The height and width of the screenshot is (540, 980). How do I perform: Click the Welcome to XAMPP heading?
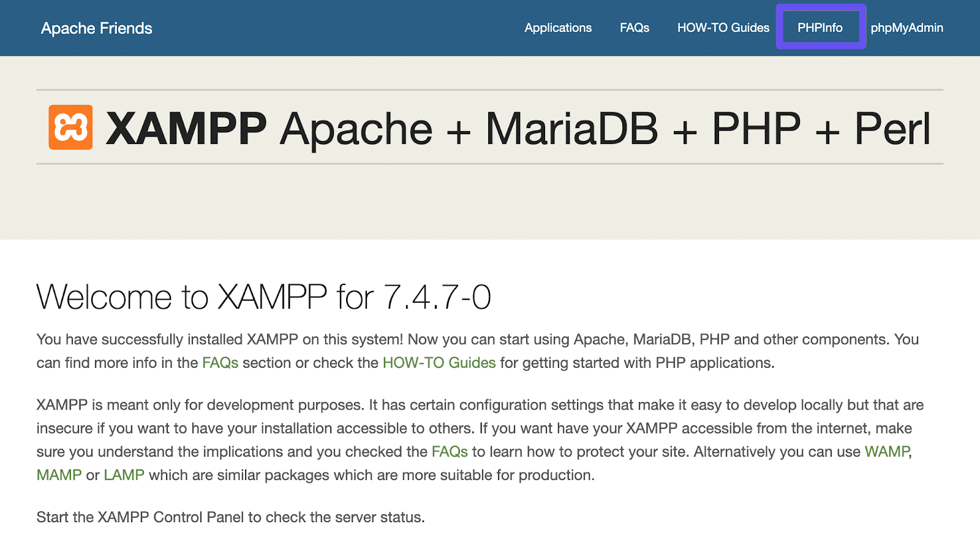click(x=263, y=298)
